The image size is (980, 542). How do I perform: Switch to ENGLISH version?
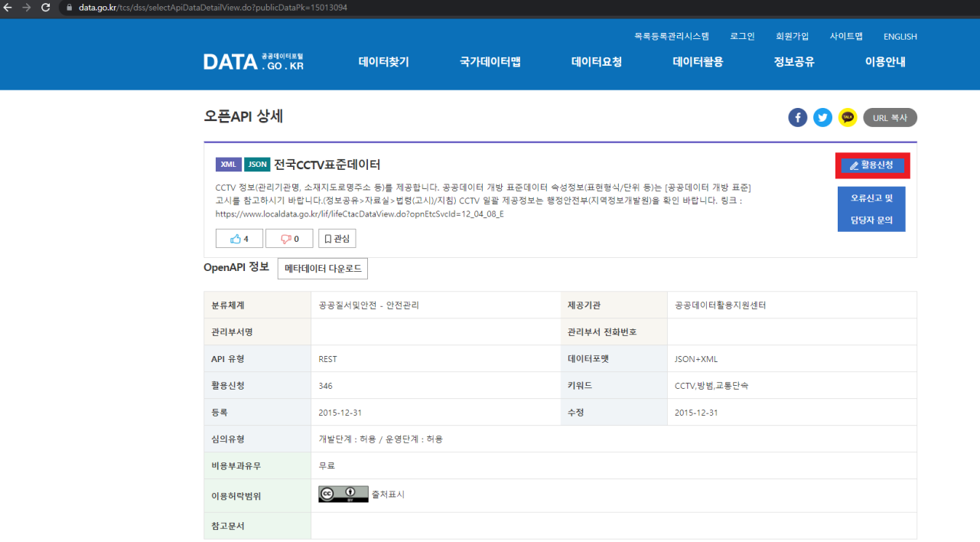pos(900,36)
